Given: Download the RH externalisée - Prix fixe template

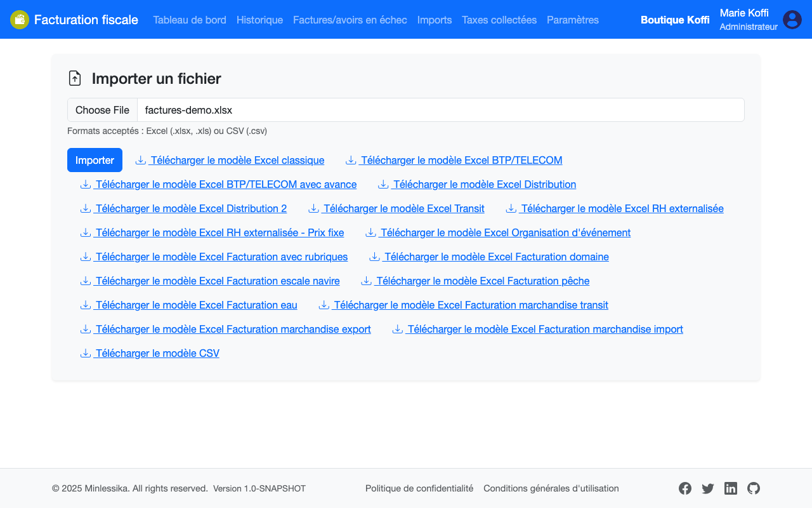Looking at the screenshot, I should [212, 232].
